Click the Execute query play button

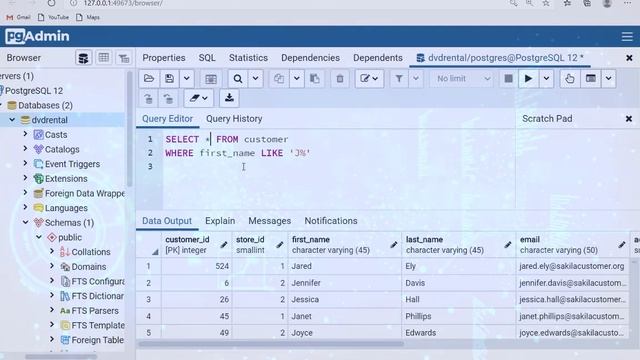pyautogui.click(x=528, y=79)
